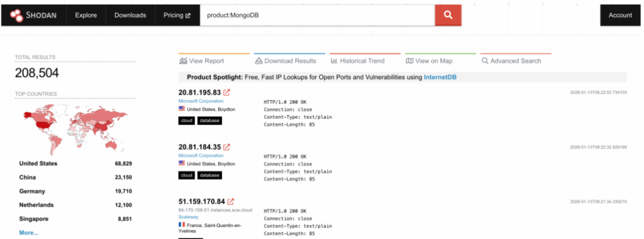The width and height of the screenshot is (644, 239).
Task: Click the red search magnifier button
Action: 448,15
